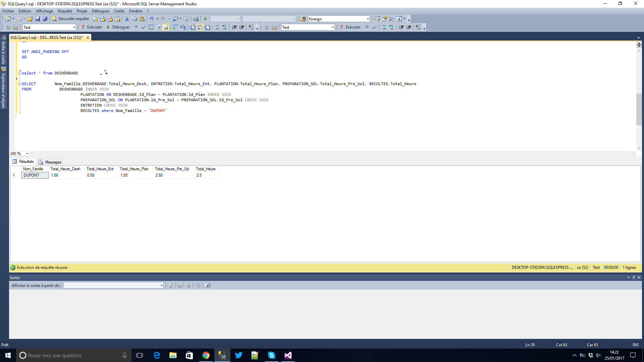Toggle Include Actual Execution Plan

(x=175, y=27)
